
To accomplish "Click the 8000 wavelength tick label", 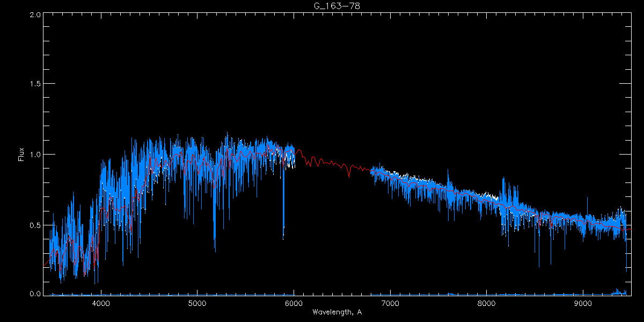I will coord(486,303).
